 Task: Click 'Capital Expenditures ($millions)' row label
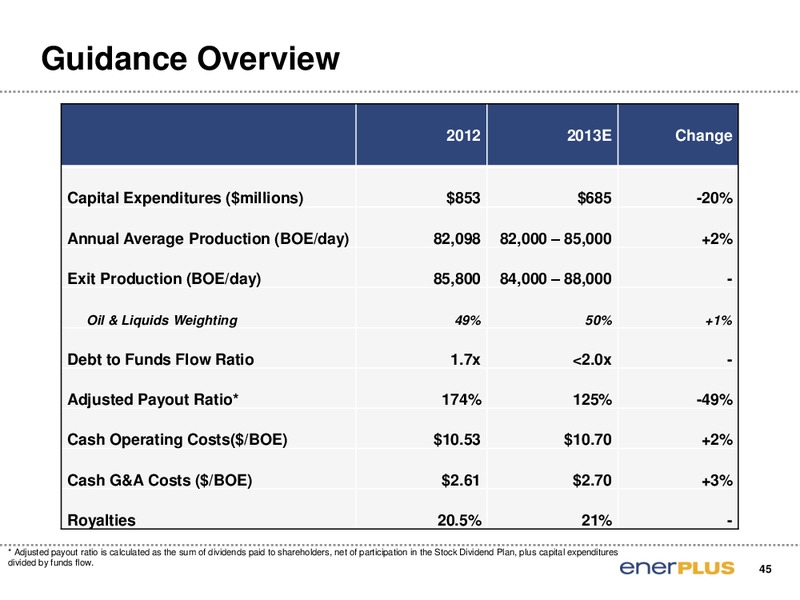pos(185,198)
